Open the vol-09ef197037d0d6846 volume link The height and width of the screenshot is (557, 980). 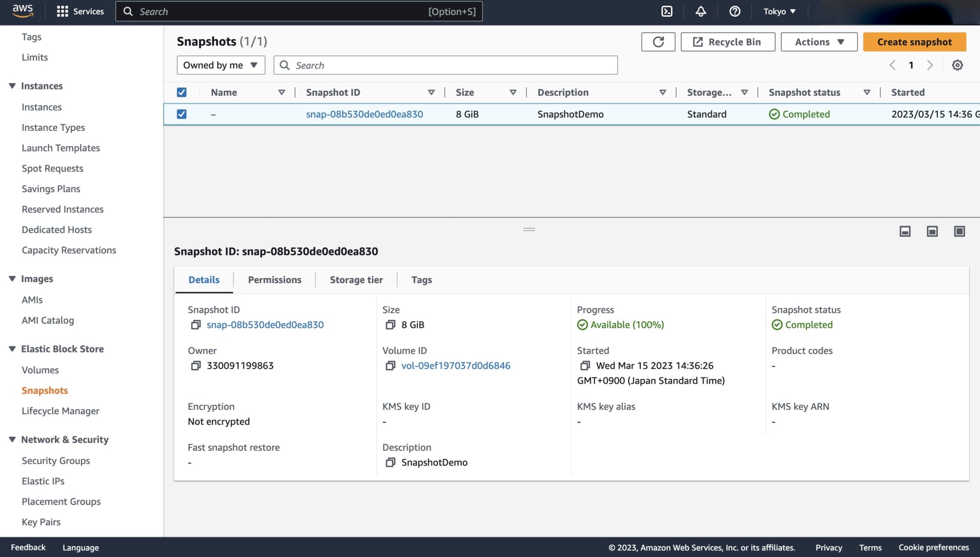coord(456,365)
